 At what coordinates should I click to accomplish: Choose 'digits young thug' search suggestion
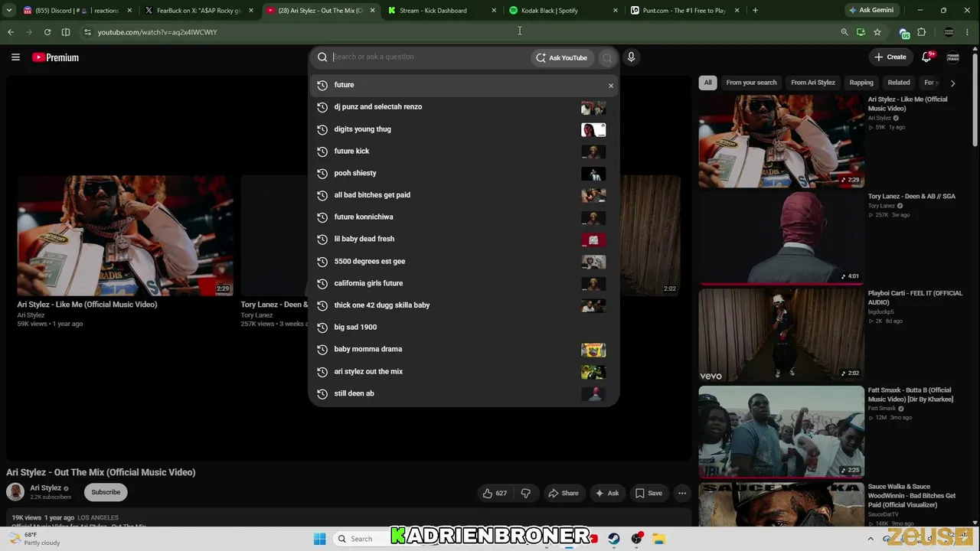[x=464, y=129]
